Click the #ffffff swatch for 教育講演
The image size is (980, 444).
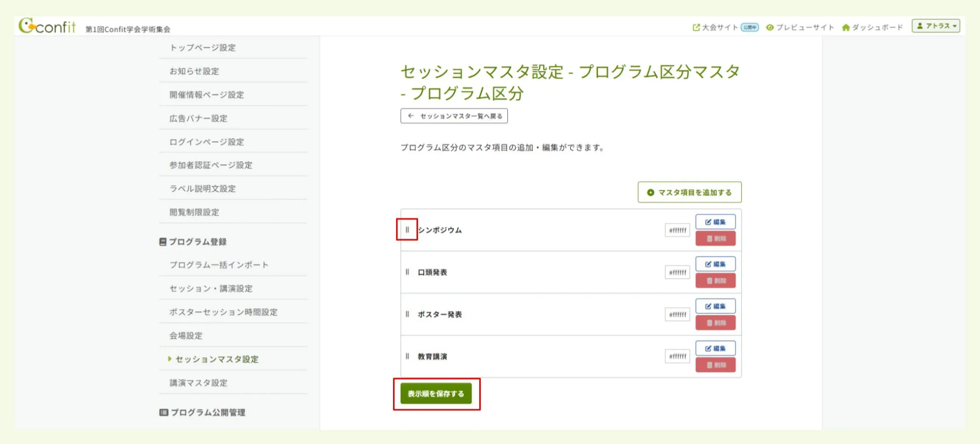(x=677, y=356)
